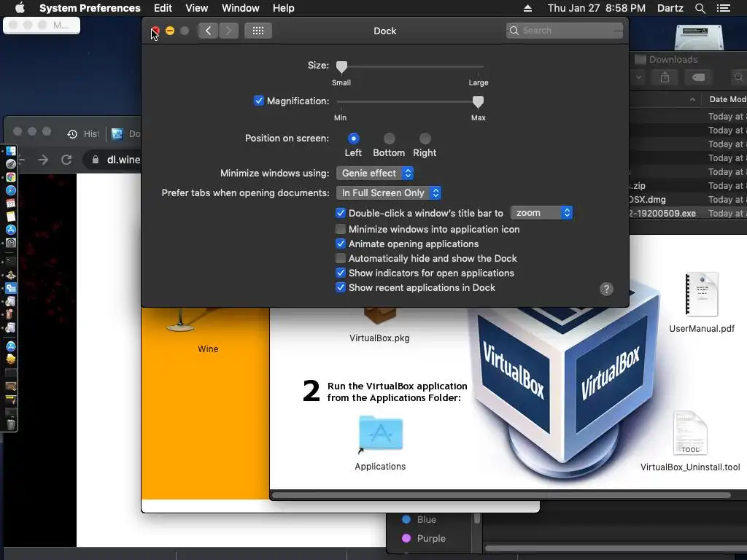747x560 pixels.
Task: Switch to History browser tab
Action: coord(83,134)
